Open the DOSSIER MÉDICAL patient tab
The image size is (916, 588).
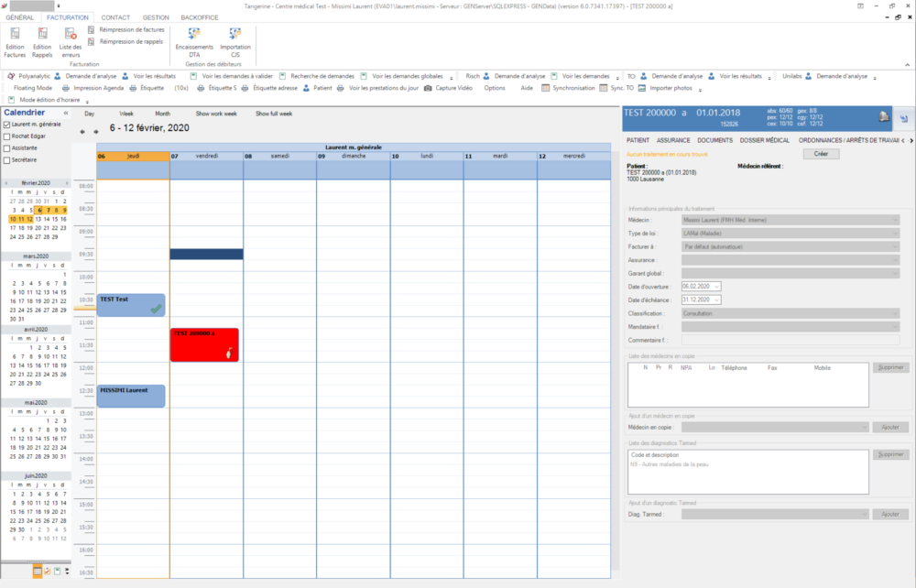[x=765, y=140]
